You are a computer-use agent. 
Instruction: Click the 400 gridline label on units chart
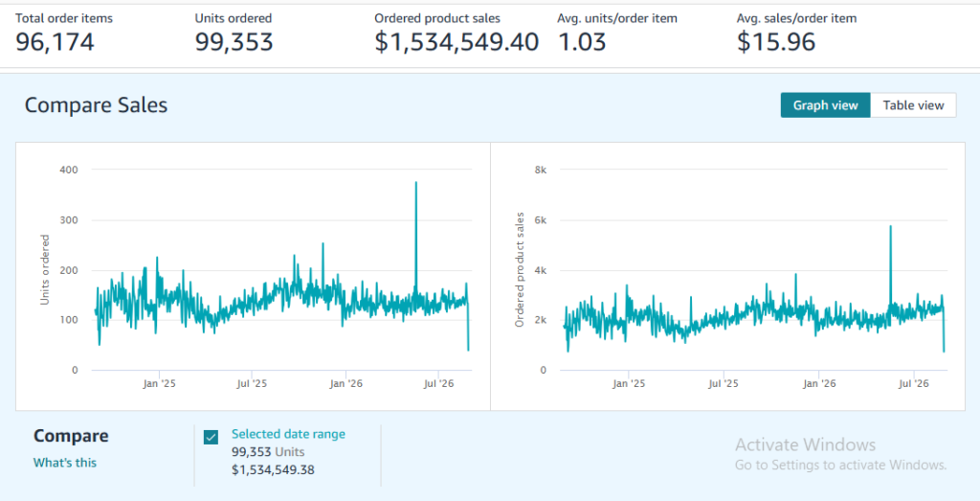(x=69, y=170)
